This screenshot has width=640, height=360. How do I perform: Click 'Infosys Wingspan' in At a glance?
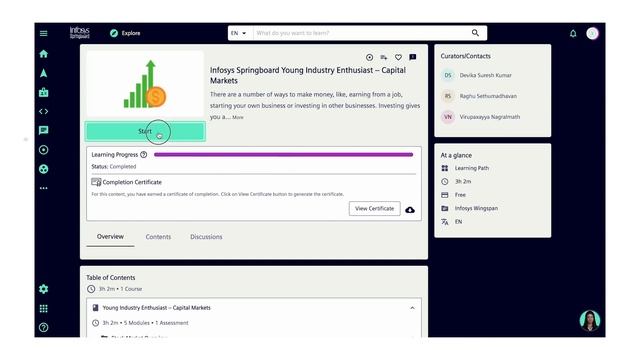tap(476, 208)
